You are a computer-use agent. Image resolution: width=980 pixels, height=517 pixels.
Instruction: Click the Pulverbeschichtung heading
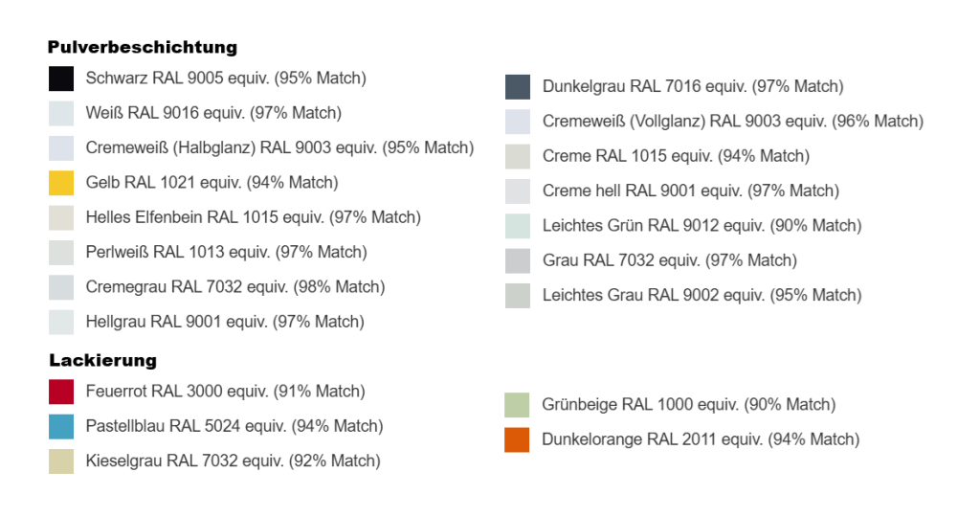click(143, 47)
